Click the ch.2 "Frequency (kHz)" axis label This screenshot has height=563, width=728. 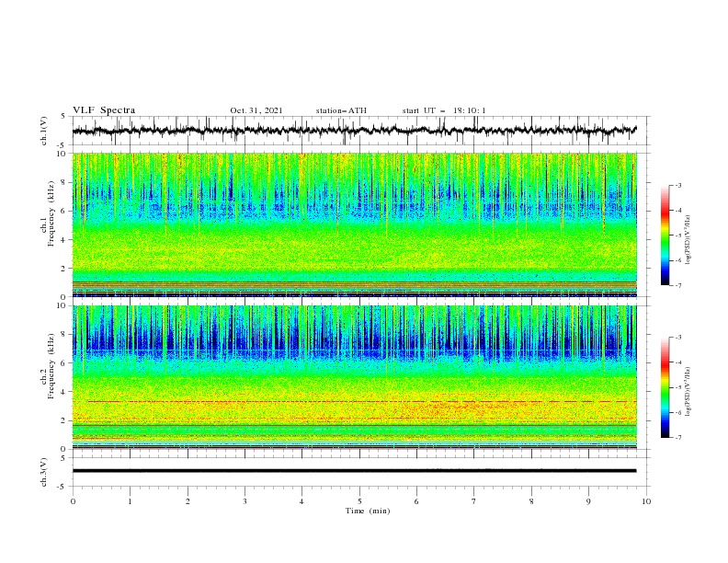click(51, 366)
